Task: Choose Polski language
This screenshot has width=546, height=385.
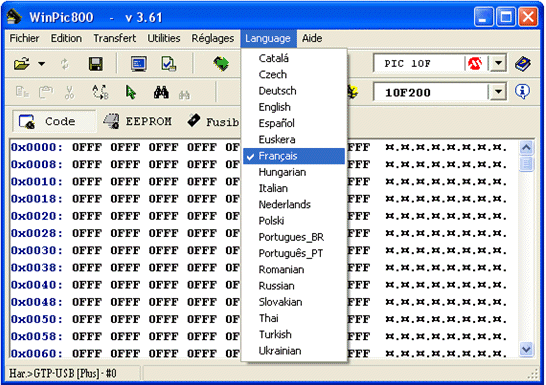Action: pyautogui.click(x=294, y=221)
